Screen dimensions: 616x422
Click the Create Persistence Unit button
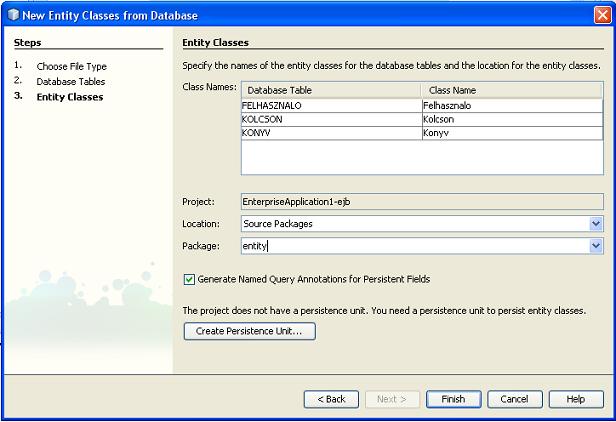coord(249,331)
